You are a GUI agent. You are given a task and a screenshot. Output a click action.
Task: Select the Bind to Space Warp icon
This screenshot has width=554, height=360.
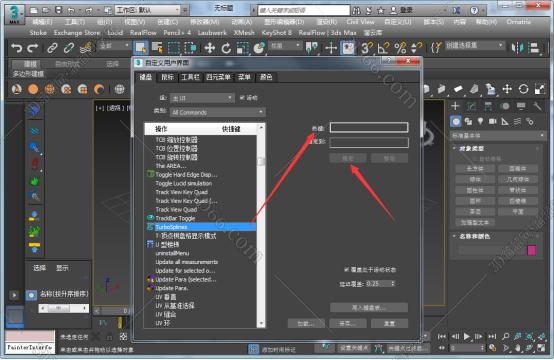click(x=86, y=48)
